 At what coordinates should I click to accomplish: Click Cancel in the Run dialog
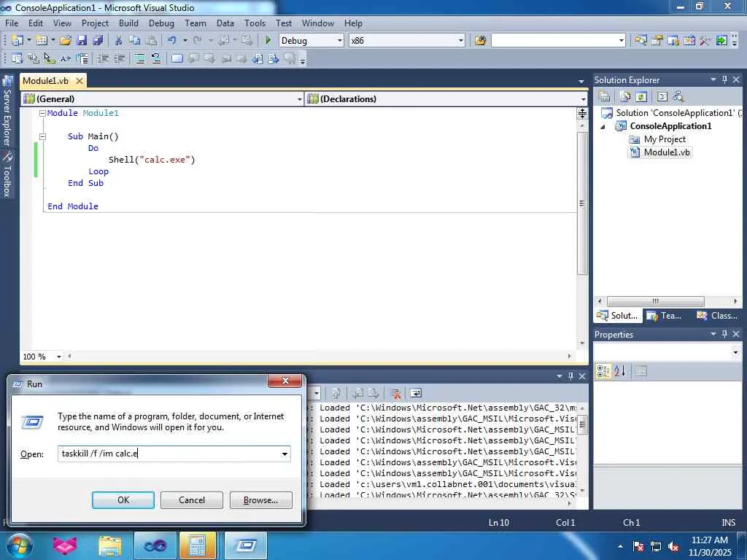coord(192,500)
